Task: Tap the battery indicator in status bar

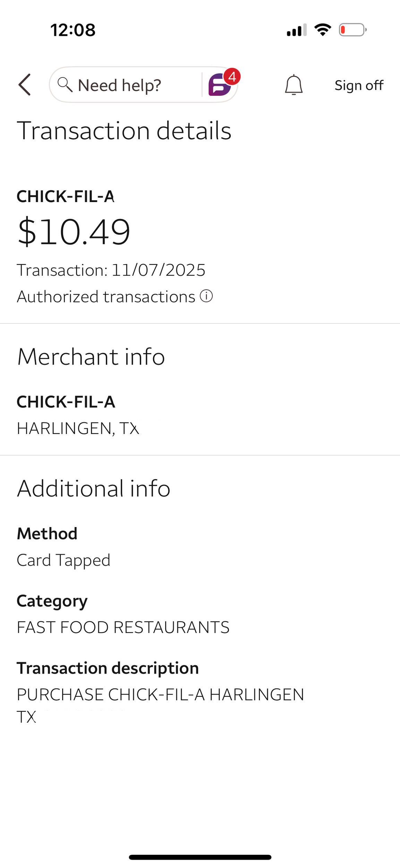Action: (x=352, y=30)
